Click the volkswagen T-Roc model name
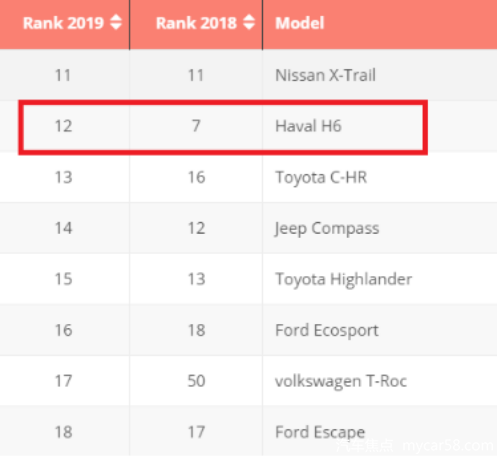 pos(341,381)
